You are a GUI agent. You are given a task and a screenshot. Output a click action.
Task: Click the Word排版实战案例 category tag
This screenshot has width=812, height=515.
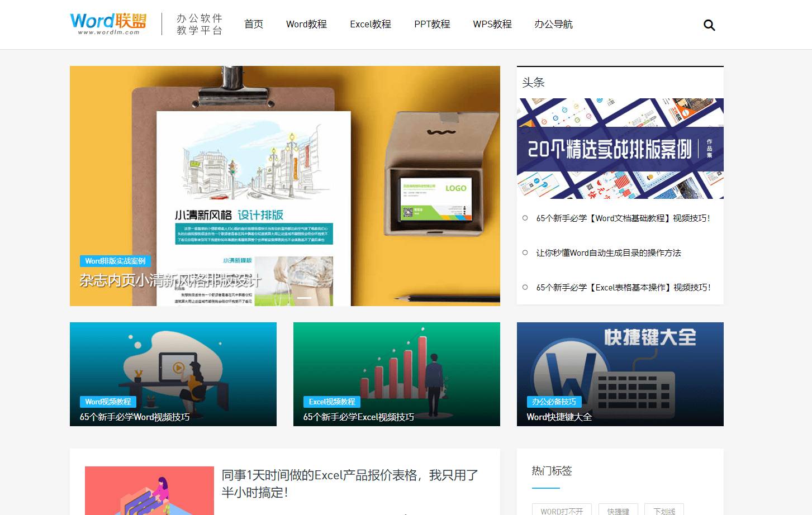(115, 261)
